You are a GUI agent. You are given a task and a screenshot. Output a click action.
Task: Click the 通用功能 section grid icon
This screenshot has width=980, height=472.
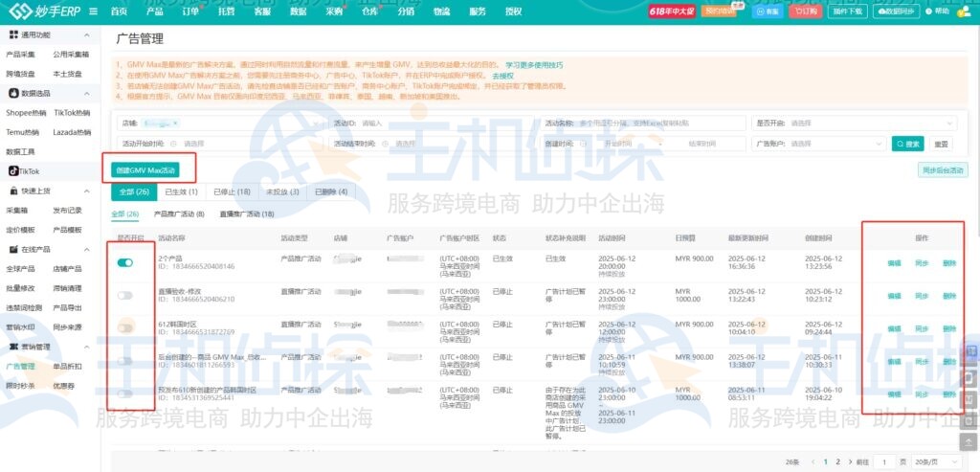coord(13,35)
